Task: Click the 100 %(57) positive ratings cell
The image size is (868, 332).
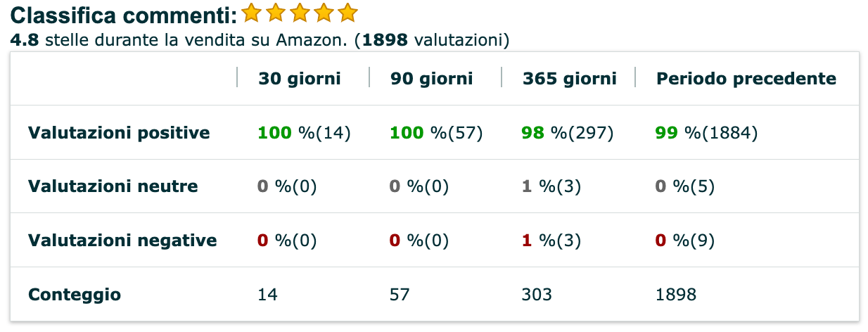Action: [436, 132]
